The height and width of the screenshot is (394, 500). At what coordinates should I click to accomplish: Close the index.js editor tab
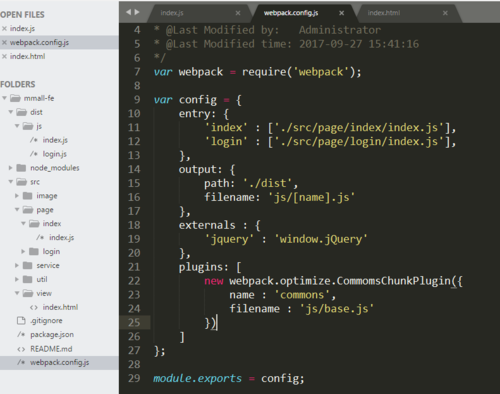(238, 13)
